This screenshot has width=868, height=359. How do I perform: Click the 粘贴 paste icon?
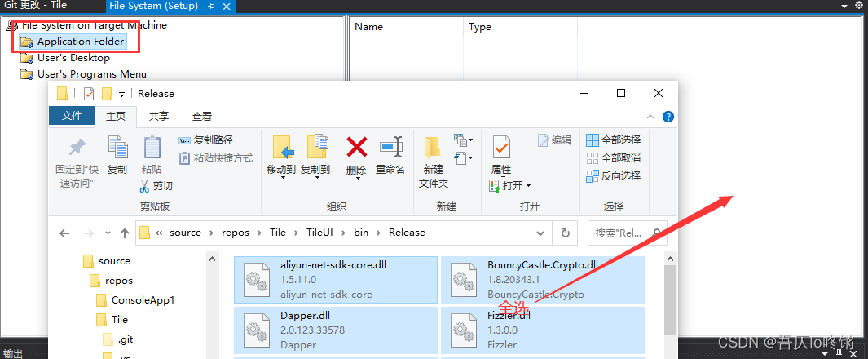click(152, 148)
